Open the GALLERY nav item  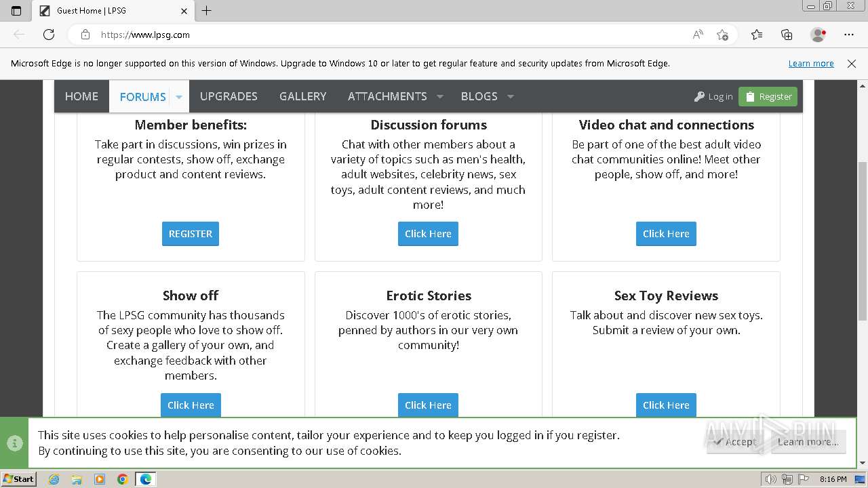pyautogui.click(x=302, y=96)
